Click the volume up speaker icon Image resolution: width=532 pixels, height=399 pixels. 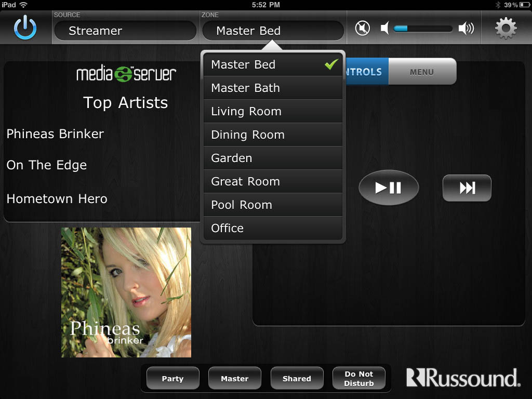click(466, 28)
